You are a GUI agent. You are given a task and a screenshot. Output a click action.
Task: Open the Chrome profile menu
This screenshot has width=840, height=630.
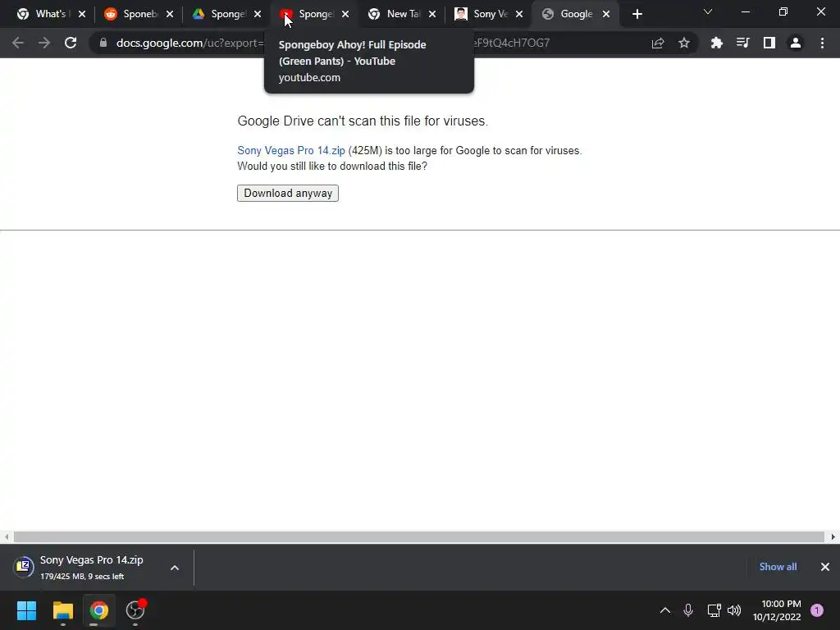tap(796, 43)
